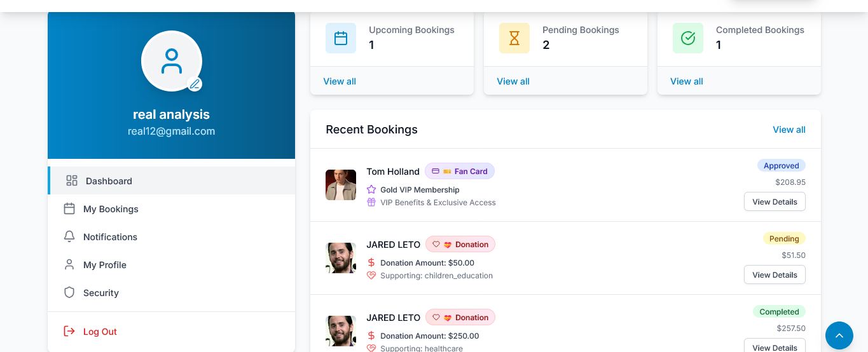Click Jared Leto photo in pending donation
The width and height of the screenshot is (868, 352).
click(341, 258)
